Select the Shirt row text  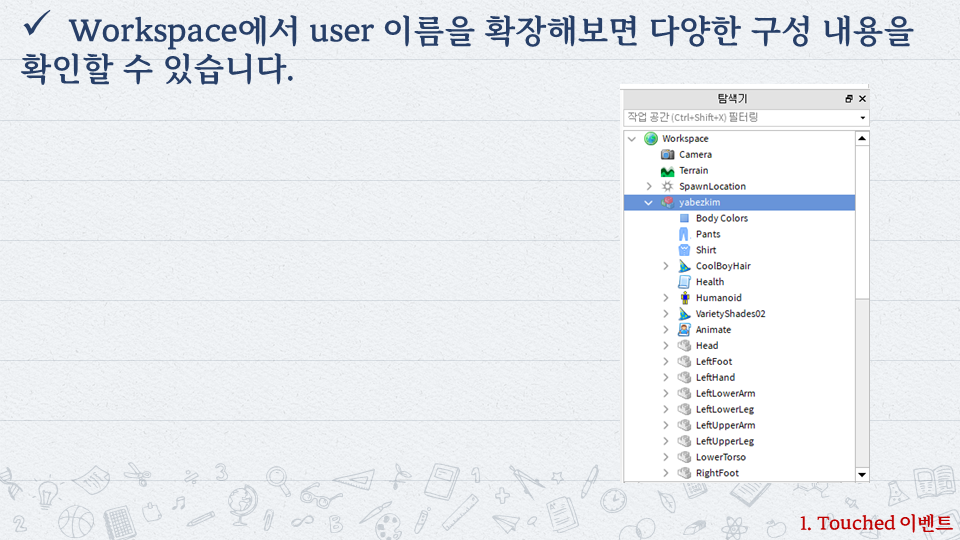(x=706, y=250)
